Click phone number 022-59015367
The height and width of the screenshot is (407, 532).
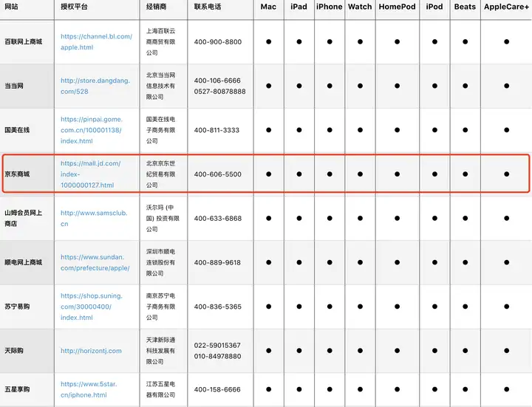point(217,345)
